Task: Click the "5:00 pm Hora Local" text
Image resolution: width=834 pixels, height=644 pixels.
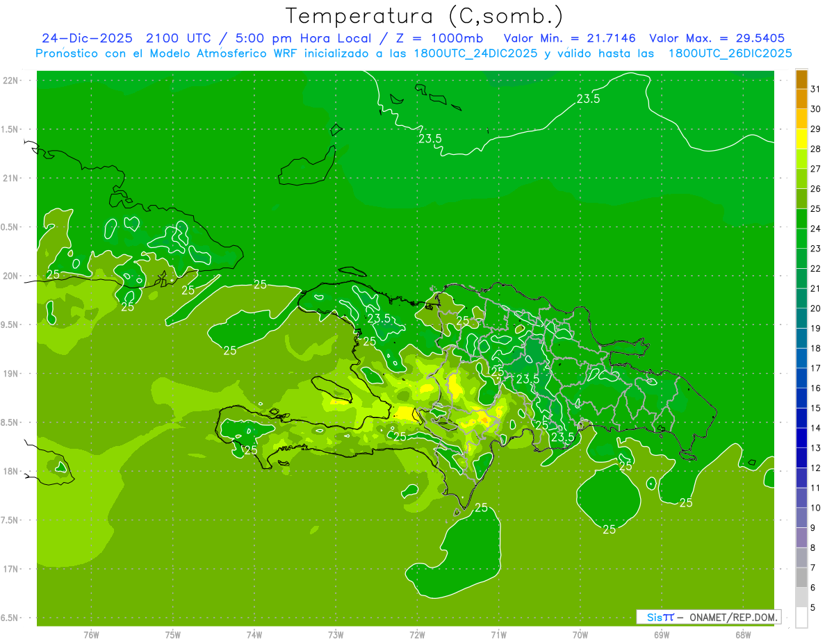Action: 305,38
